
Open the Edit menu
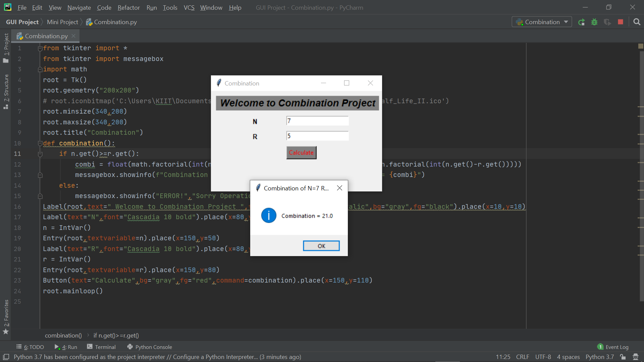[37, 7]
